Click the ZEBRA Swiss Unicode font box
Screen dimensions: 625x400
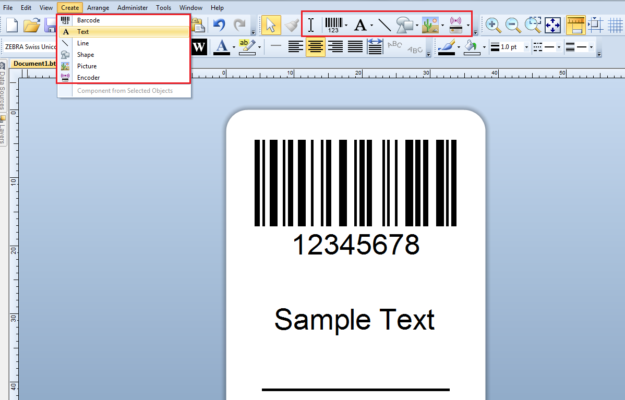(30, 47)
